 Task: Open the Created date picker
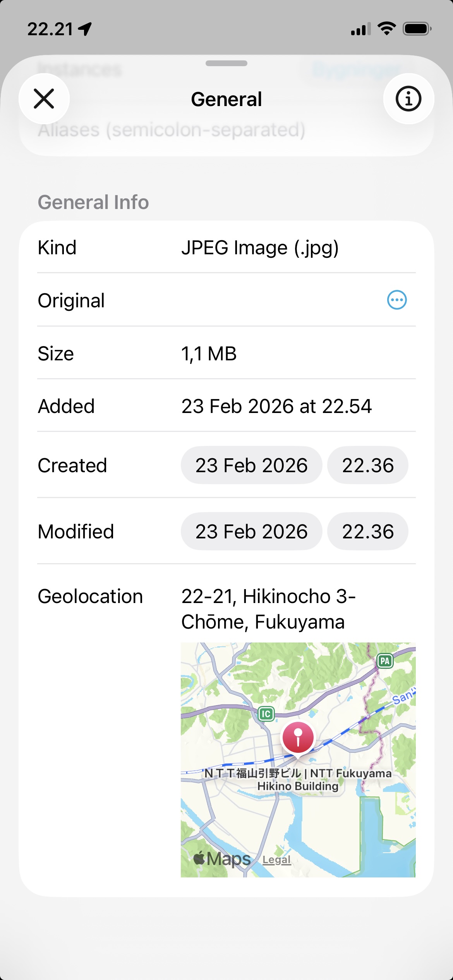tap(251, 465)
